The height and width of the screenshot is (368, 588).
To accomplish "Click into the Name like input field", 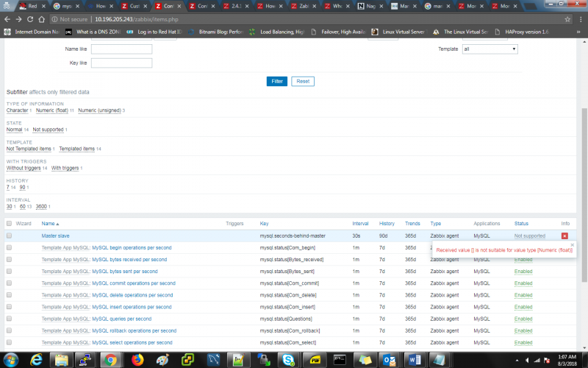I will (121, 49).
